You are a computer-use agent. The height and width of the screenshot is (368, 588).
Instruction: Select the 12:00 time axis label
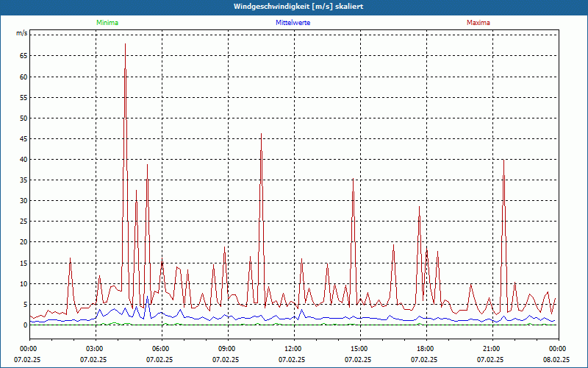[293, 348]
